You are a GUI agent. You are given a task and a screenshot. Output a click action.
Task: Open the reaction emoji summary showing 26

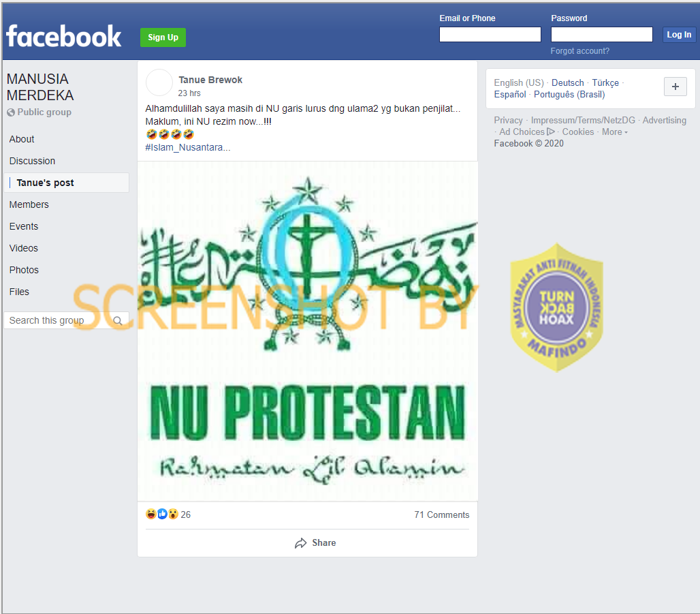pyautogui.click(x=168, y=515)
